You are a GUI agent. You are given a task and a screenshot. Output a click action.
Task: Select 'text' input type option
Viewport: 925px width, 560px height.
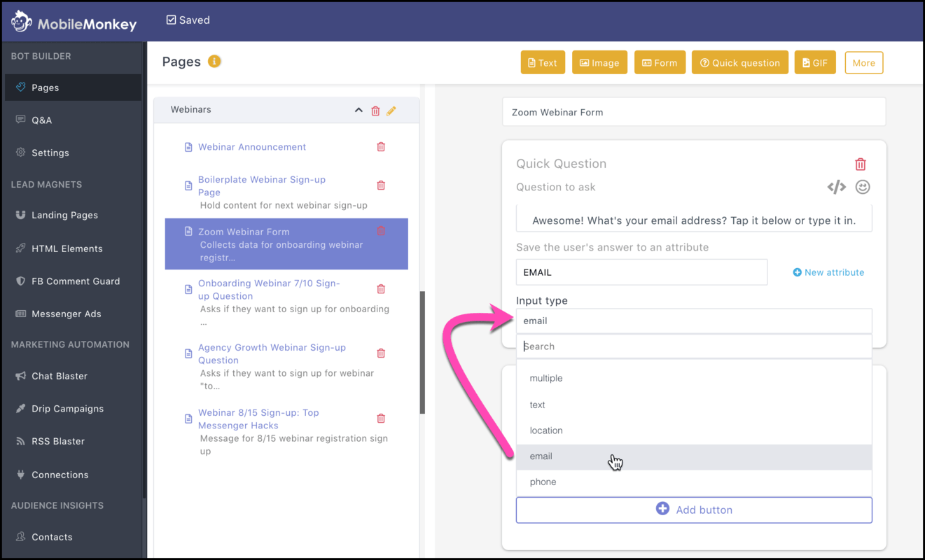[x=694, y=405]
